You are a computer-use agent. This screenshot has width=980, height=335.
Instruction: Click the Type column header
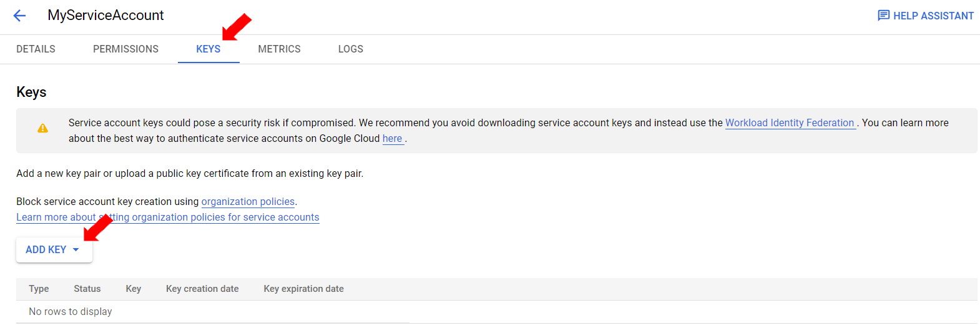click(39, 289)
